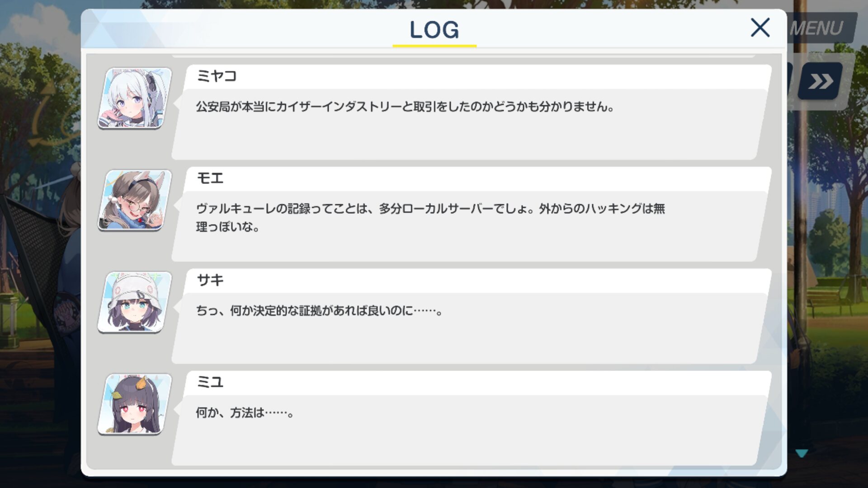Screen dimensions: 868x488
Task: Select Miyako's dialogue about 公安局
Action: (x=405, y=107)
